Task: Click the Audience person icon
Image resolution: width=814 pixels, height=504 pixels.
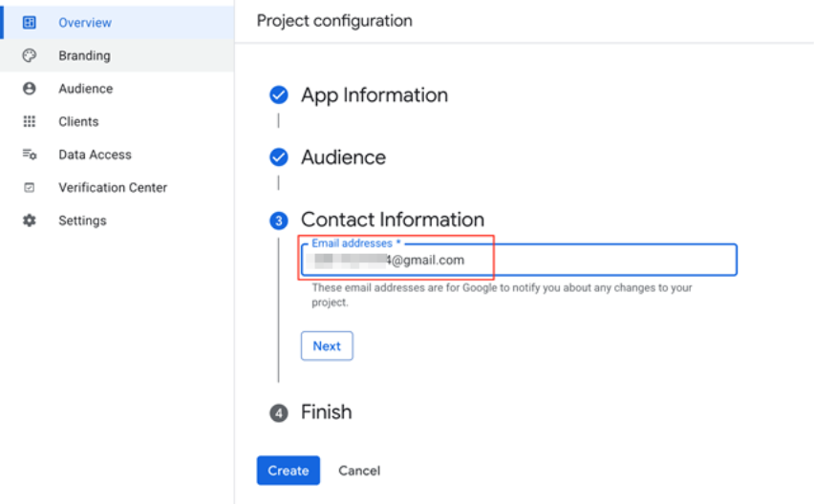Action: click(29, 89)
